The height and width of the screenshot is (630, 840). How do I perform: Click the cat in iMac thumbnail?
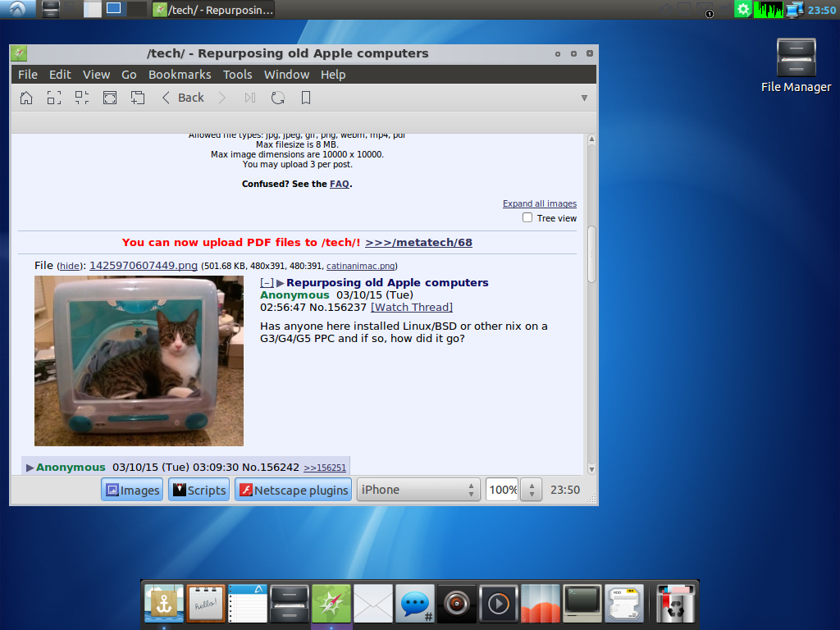click(139, 360)
